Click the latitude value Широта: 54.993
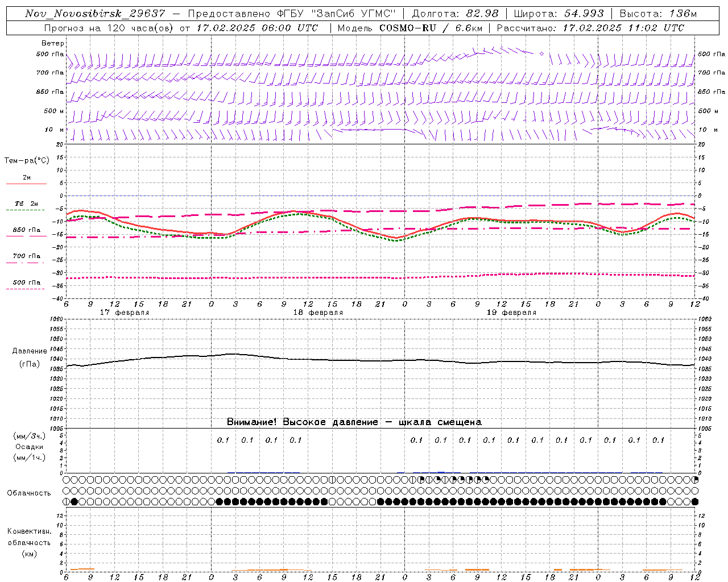Screen dimensions: 728x582 559,14
